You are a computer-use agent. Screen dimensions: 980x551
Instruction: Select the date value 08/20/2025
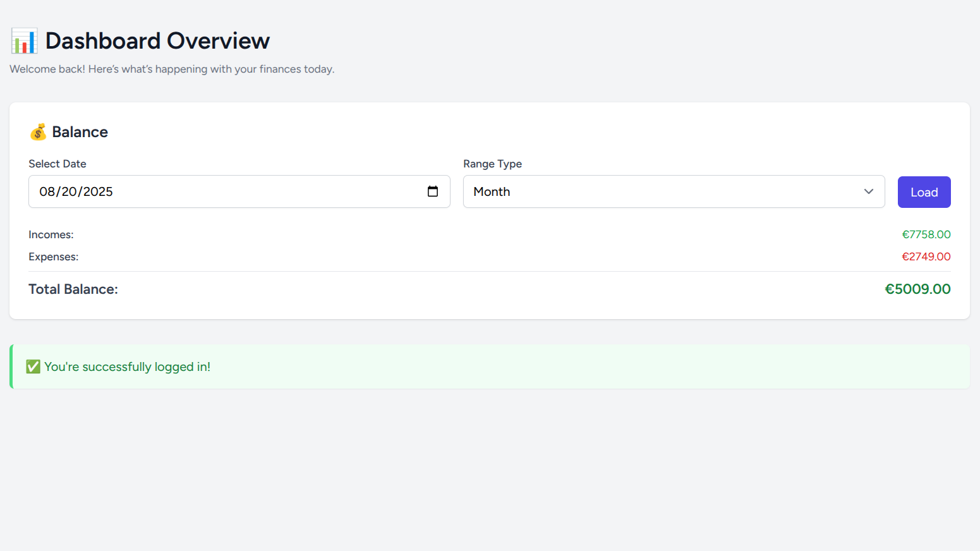(76, 191)
